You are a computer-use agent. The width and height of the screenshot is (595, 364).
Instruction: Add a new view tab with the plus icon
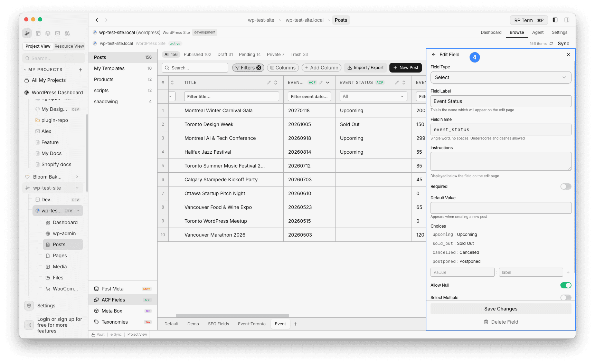[x=295, y=324]
